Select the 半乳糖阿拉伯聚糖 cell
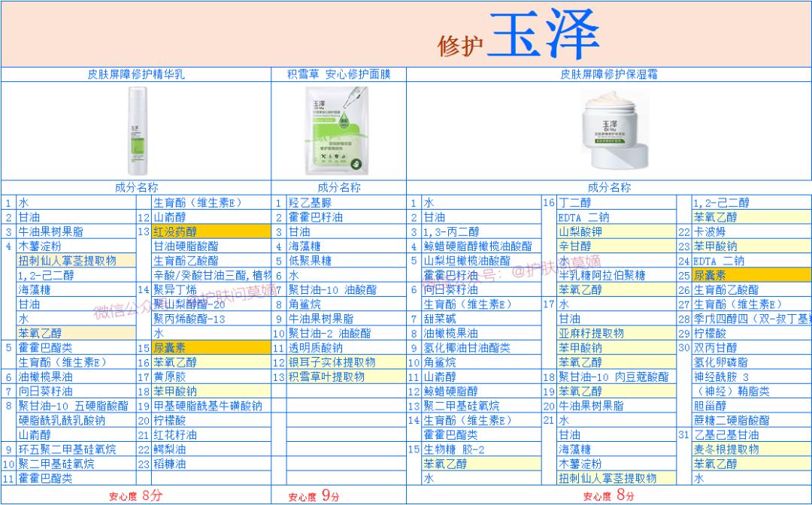Viewport: 812px width, 505px height. tap(617, 275)
